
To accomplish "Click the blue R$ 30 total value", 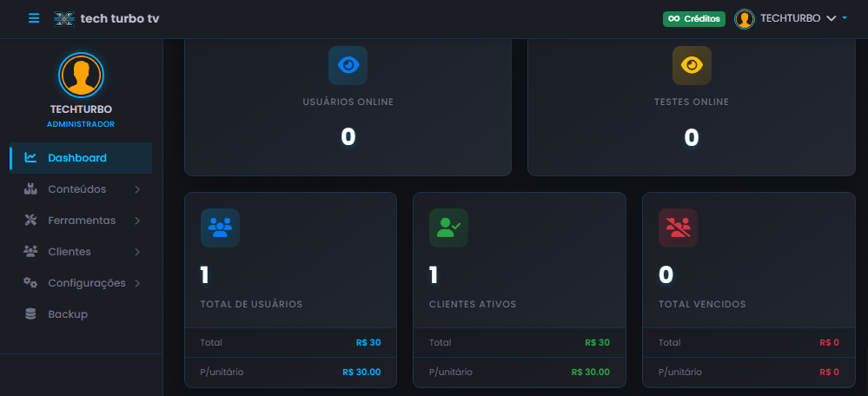I will [368, 343].
